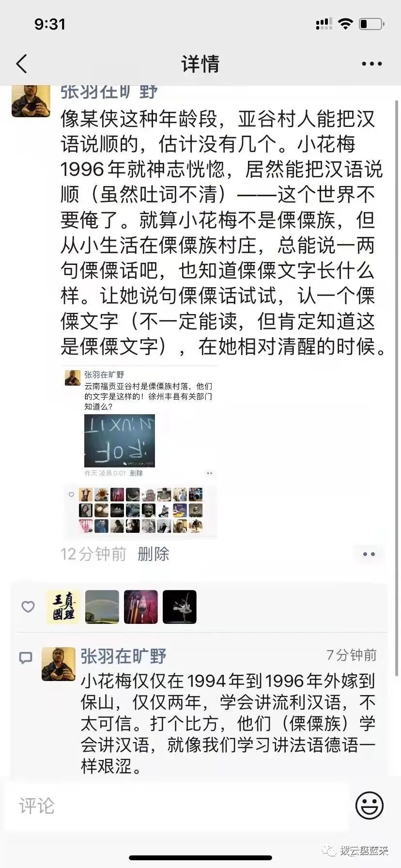Tap the 详情 page title
This screenshot has height=868, width=401.
pos(200,64)
